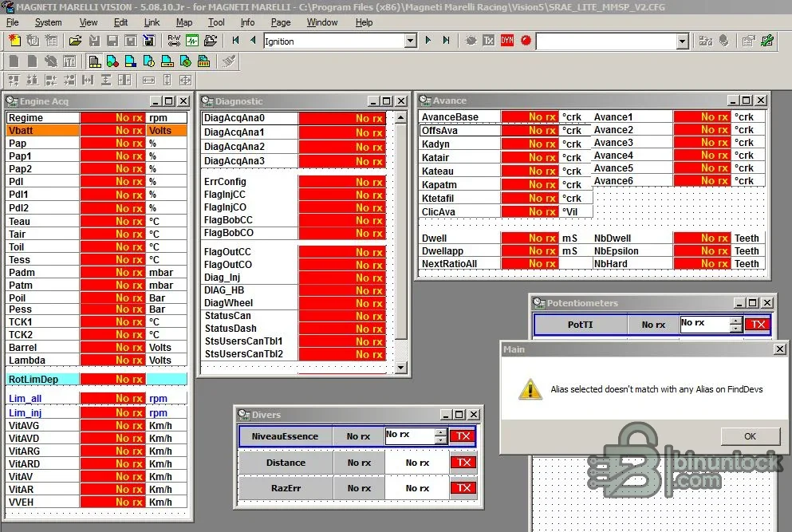This screenshot has height=532, width=792.
Task: Click the horizontal double-arrow sizing icon
Action: [x=149, y=80]
